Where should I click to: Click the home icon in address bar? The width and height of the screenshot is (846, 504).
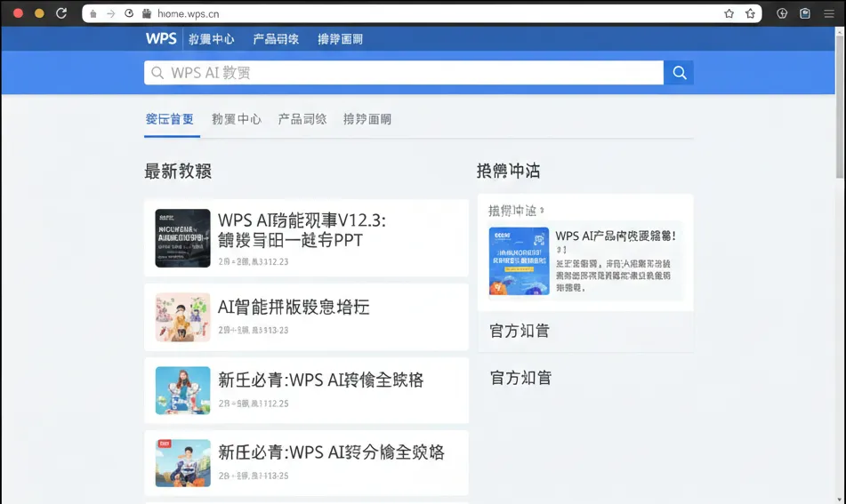[x=93, y=13]
